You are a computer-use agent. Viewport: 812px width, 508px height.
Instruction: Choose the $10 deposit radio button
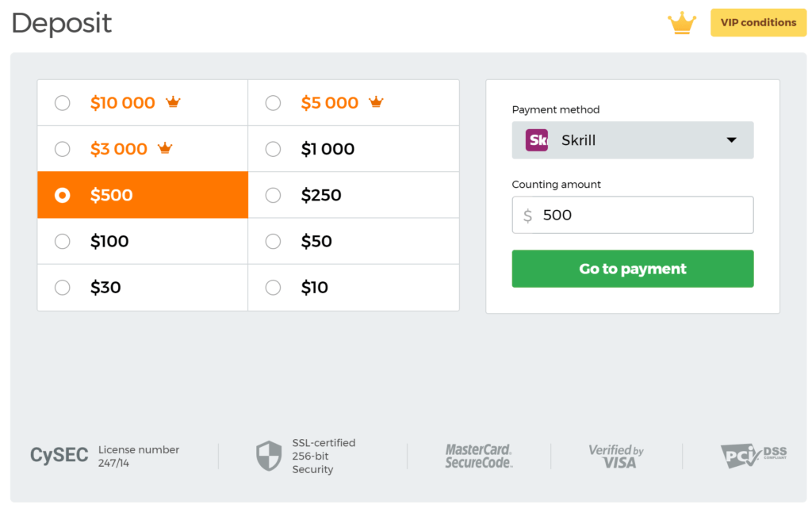pos(274,287)
